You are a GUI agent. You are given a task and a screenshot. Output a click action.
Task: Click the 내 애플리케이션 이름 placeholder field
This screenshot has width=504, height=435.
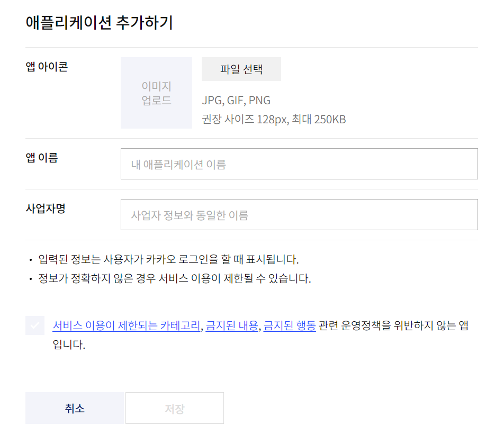pos(299,164)
